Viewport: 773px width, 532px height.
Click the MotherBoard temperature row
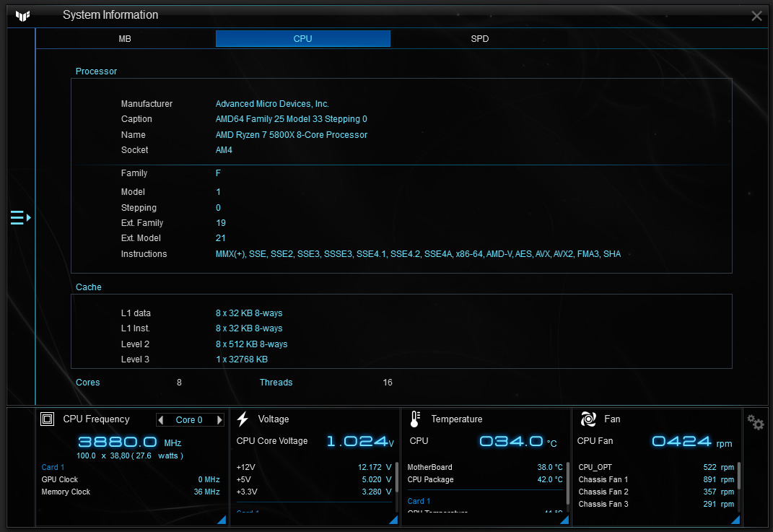pyautogui.click(x=485, y=467)
